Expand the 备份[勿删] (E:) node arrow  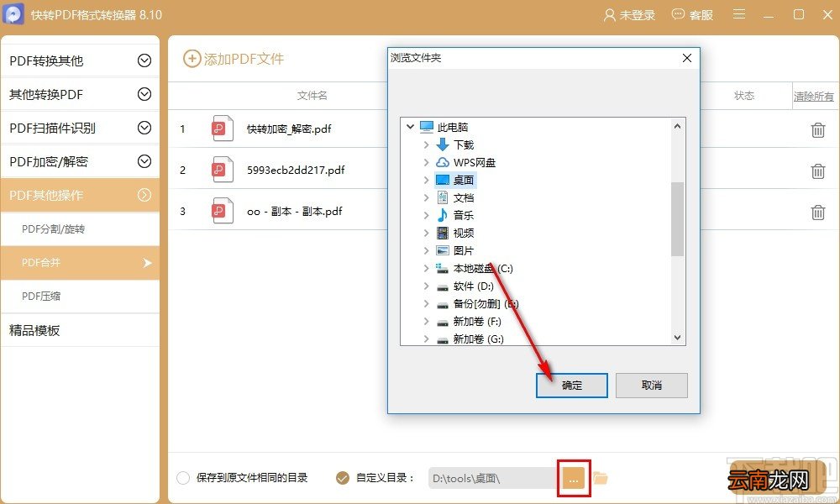tap(427, 304)
